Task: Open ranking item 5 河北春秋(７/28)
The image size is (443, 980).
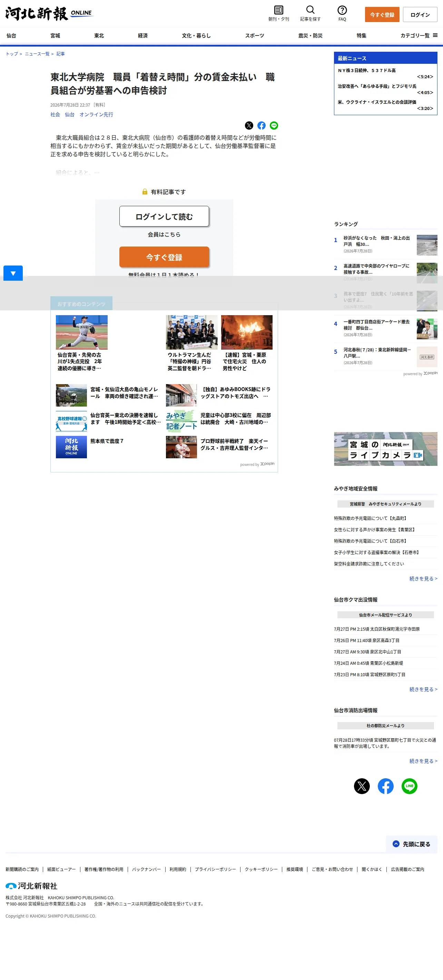Action: pyautogui.click(x=377, y=353)
